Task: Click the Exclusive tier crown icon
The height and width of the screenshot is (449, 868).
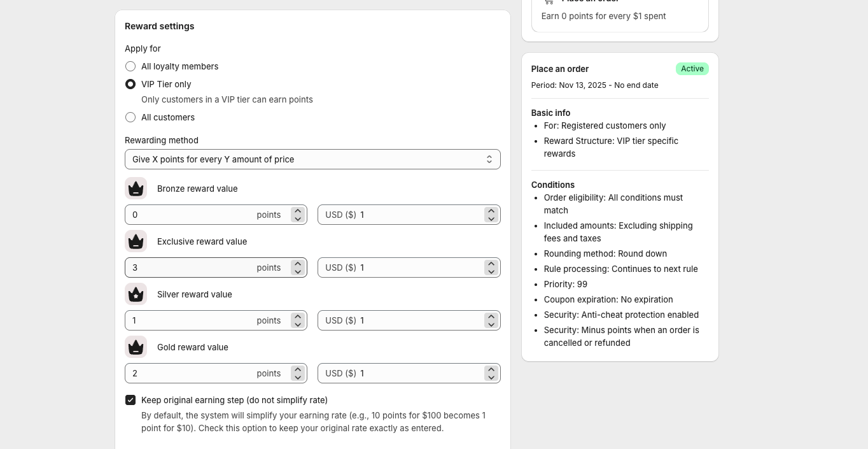Action: tap(136, 241)
